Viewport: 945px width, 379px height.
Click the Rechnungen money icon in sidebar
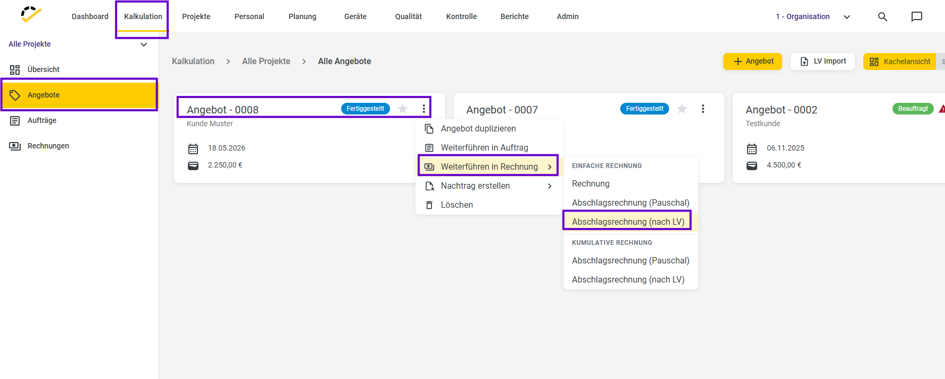point(15,146)
